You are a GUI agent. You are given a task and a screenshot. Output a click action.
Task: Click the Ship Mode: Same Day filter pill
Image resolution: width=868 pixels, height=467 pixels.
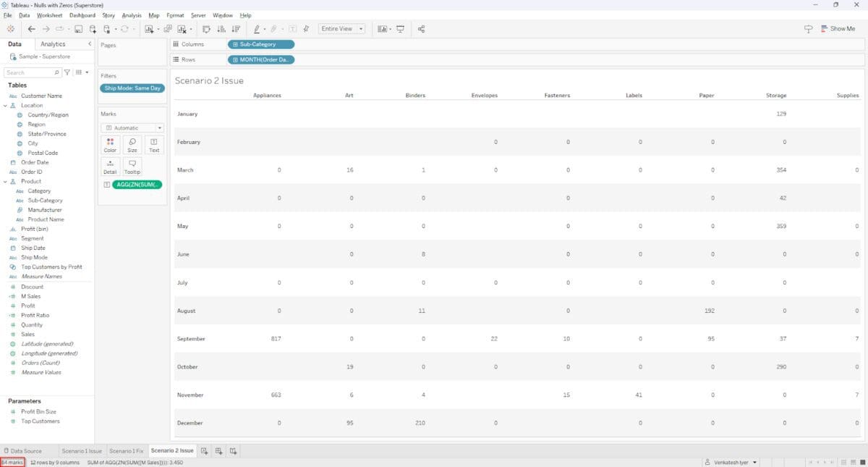point(132,88)
